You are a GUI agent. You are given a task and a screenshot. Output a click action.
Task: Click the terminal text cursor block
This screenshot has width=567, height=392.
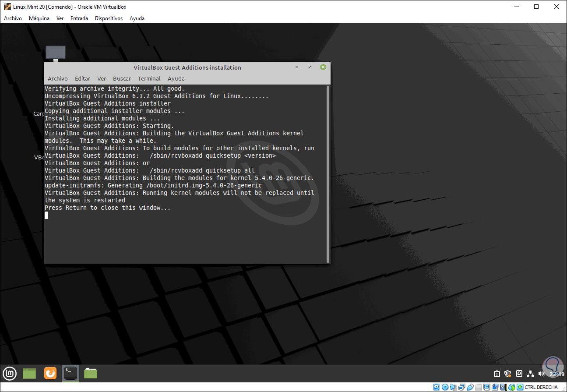pos(46,215)
